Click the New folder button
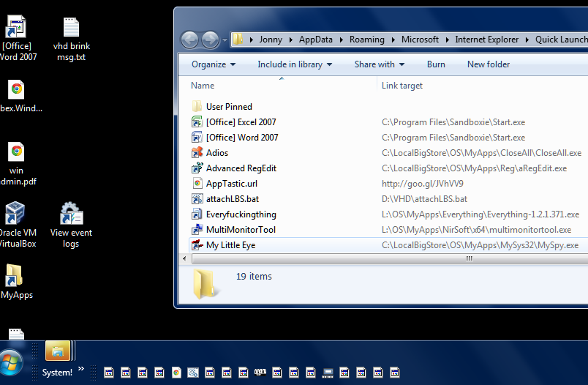Screen dimensions: 588x385 pos(489,64)
